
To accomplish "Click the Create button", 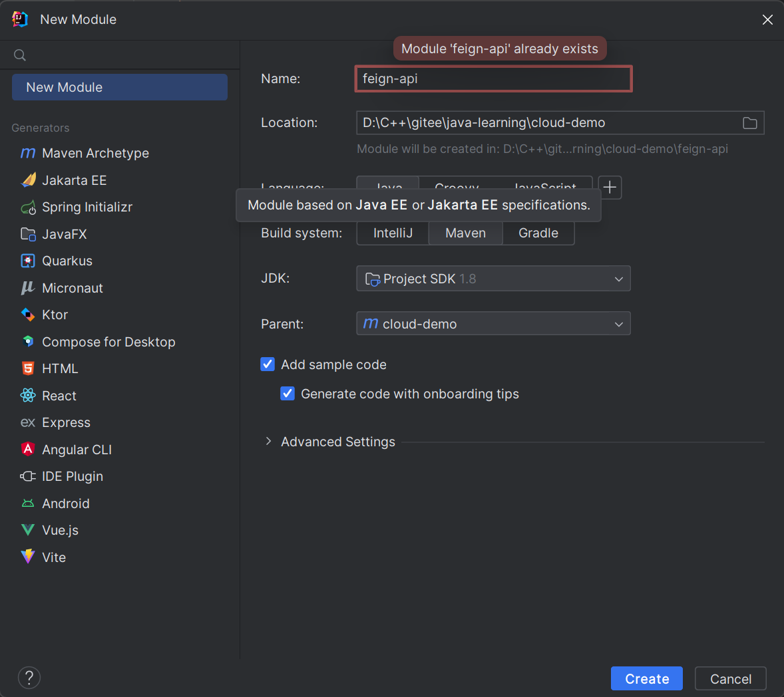I will [x=646, y=678].
